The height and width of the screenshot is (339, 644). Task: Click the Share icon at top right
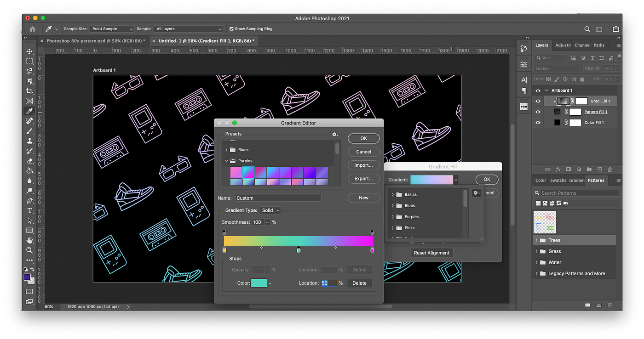(x=615, y=28)
